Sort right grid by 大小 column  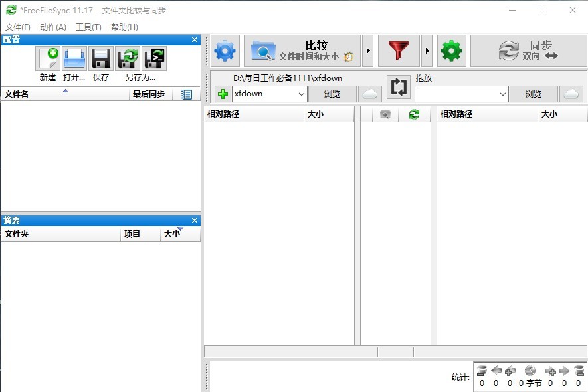point(563,114)
